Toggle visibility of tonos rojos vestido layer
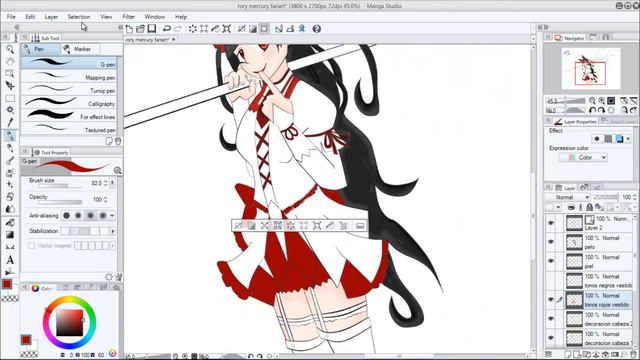Image resolution: width=640 pixels, height=360 pixels. click(x=551, y=300)
